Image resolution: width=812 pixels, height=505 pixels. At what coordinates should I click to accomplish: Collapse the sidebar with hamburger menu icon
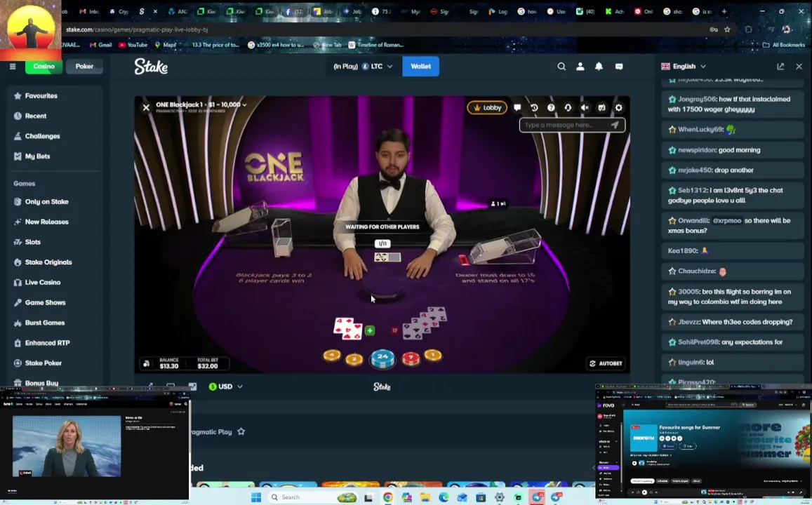point(13,66)
